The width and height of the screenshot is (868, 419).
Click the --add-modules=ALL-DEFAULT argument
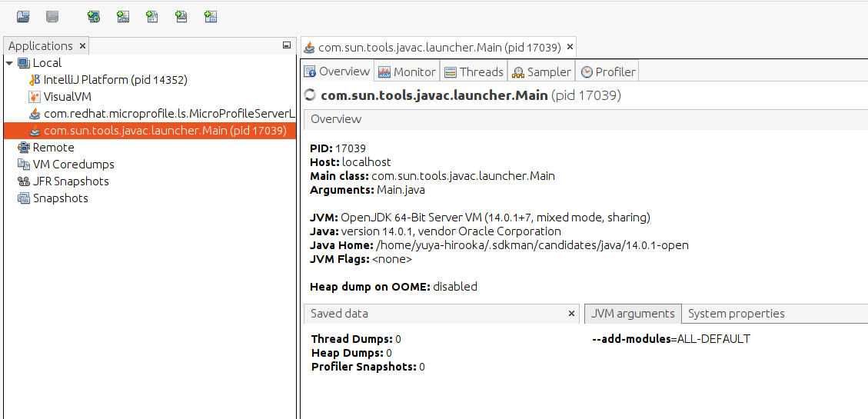tap(671, 339)
